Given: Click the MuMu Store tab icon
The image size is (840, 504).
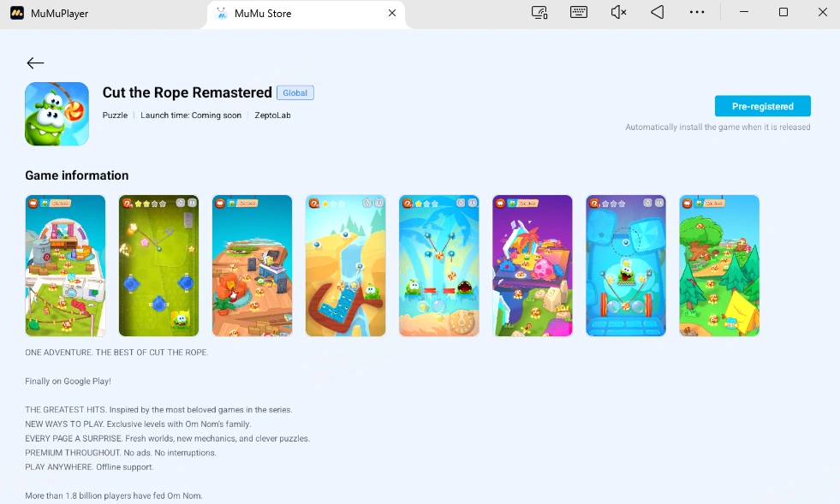Looking at the screenshot, I should (221, 14).
